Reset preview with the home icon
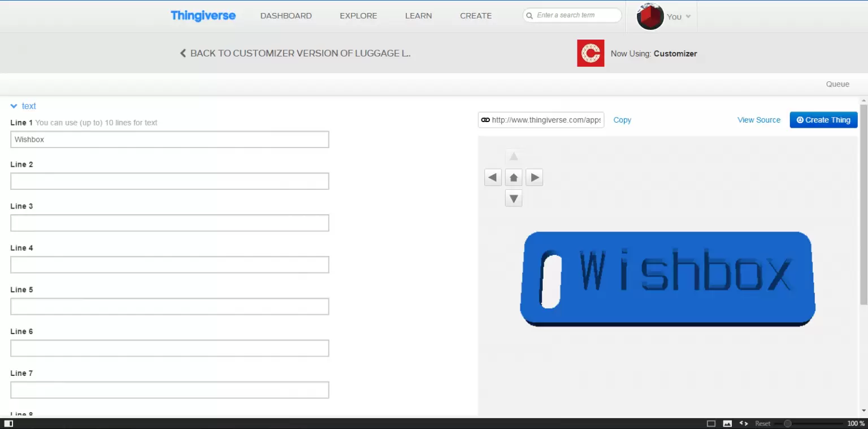The width and height of the screenshot is (868, 429). point(514,177)
